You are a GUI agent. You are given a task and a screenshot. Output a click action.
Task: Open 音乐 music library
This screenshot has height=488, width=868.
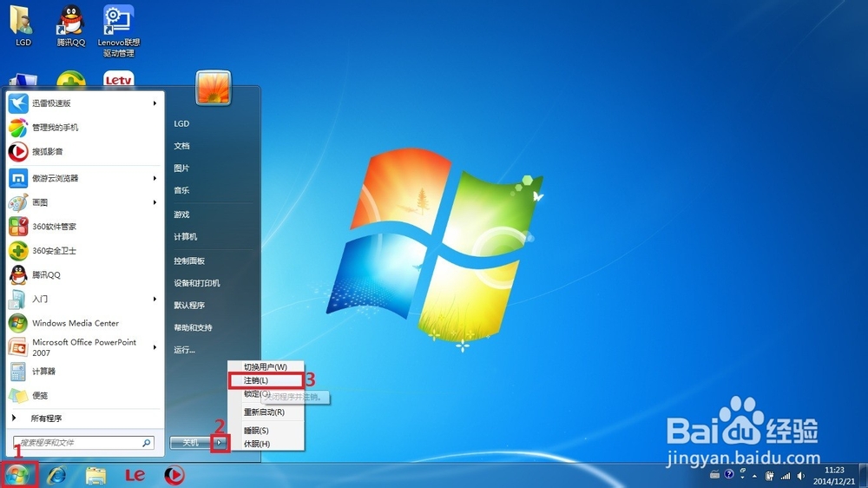point(181,190)
